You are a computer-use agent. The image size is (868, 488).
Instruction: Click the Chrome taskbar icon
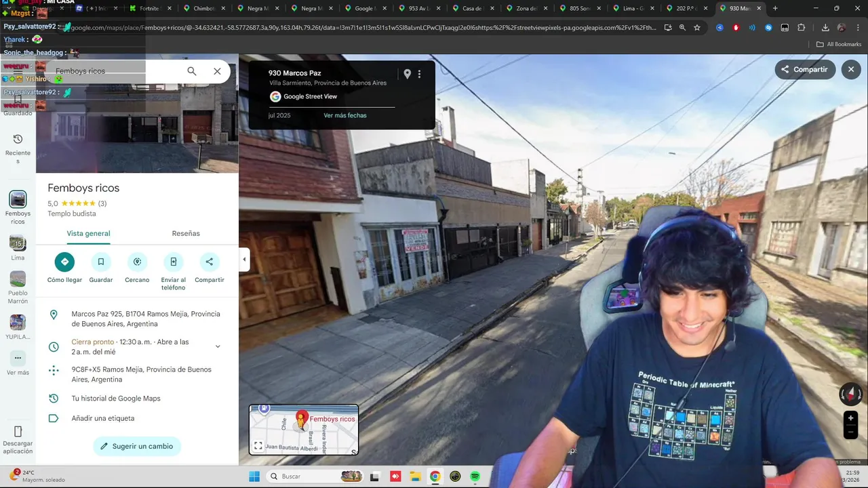pos(435,476)
